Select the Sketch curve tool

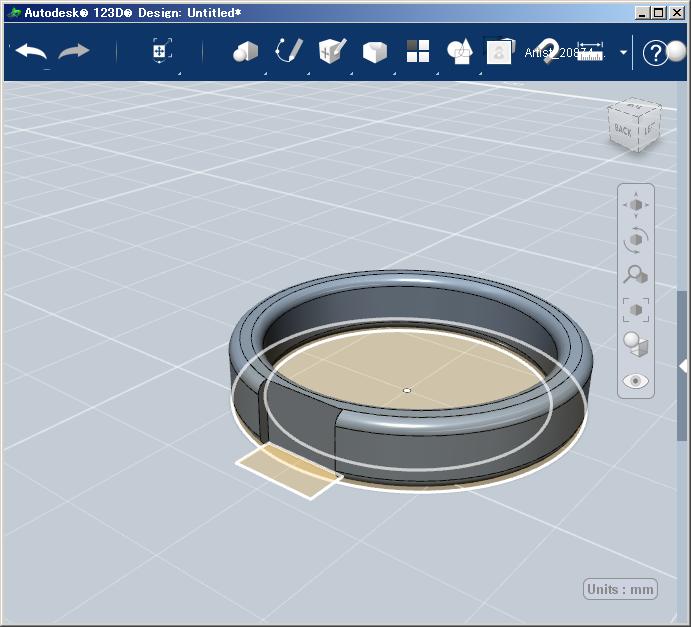289,51
